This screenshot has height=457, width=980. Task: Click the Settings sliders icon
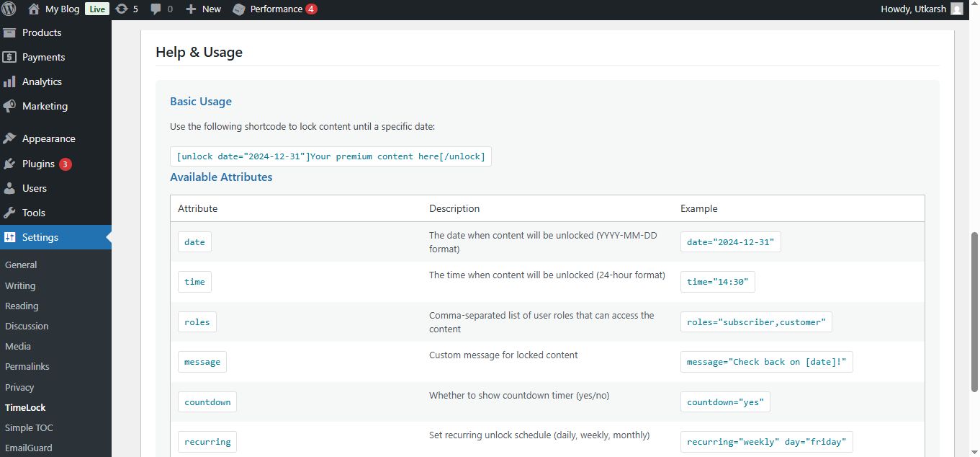tap(9, 237)
